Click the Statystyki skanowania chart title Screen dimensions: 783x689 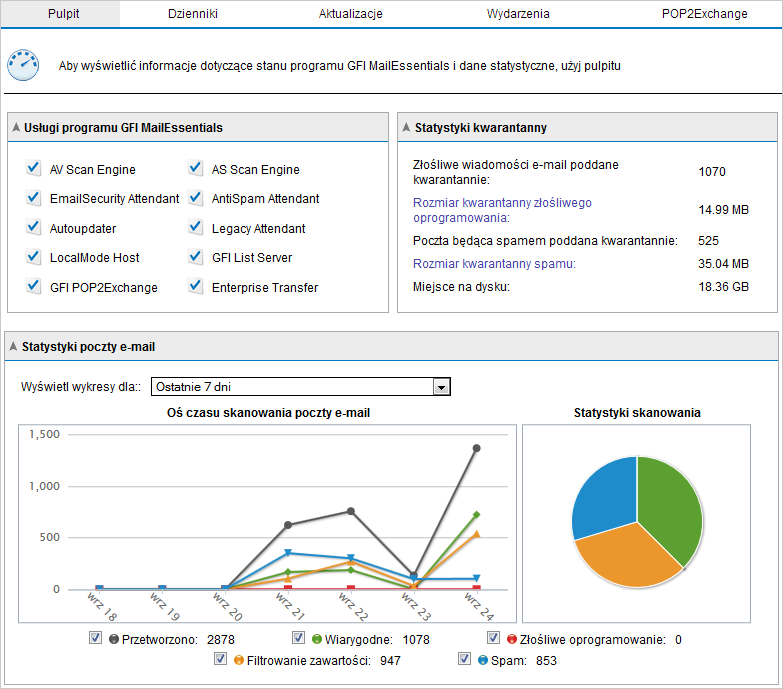point(637,413)
